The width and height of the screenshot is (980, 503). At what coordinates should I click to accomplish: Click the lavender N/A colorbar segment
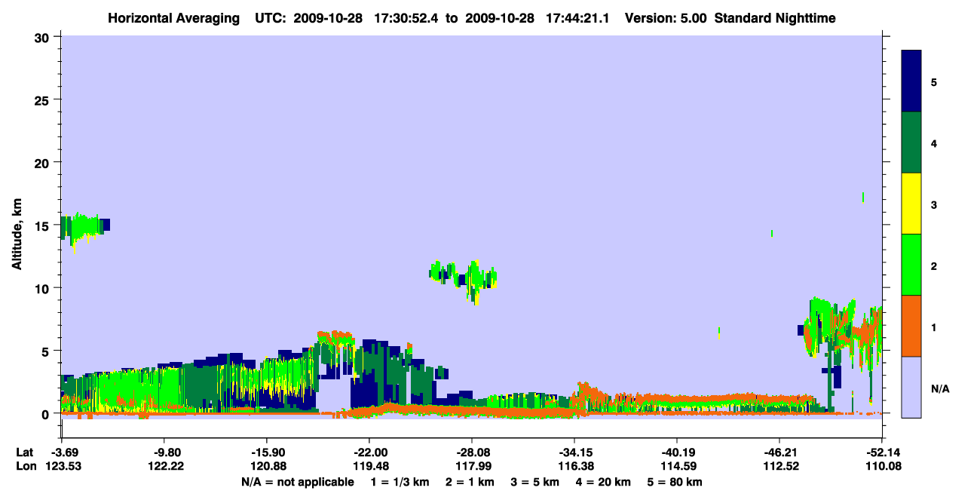[x=911, y=387]
